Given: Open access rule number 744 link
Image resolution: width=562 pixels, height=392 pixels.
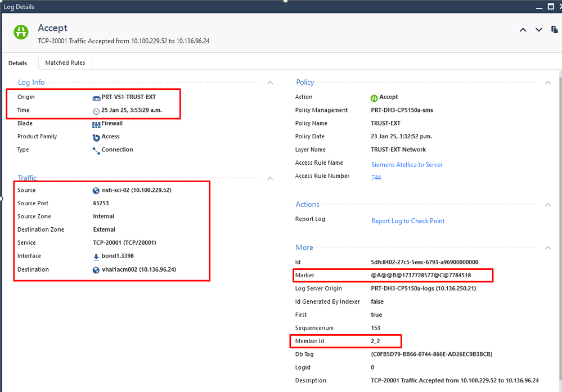Looking at the screenshot, I should point(376,178).
